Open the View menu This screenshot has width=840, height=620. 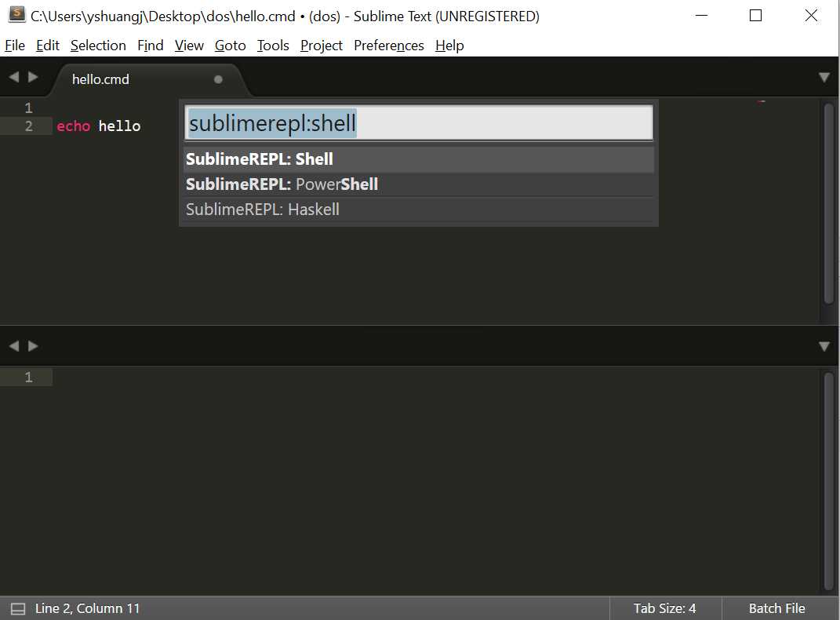click(x=189, y=46)
